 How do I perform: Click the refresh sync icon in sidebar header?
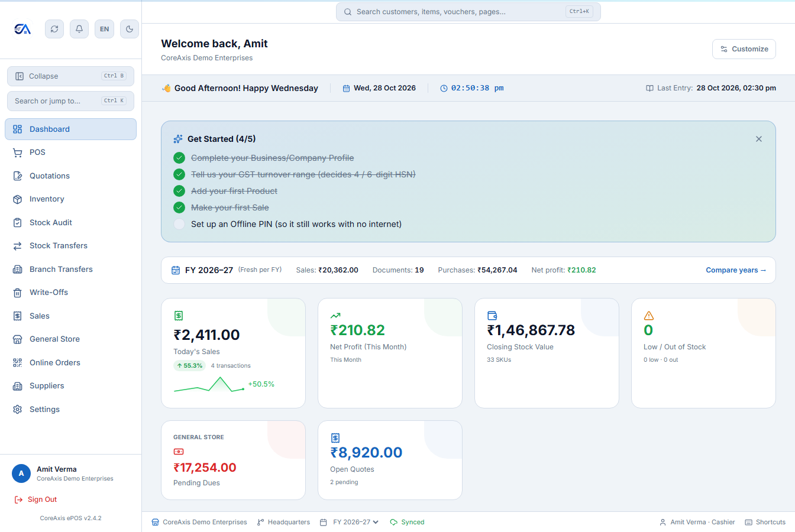click(54, 29)
